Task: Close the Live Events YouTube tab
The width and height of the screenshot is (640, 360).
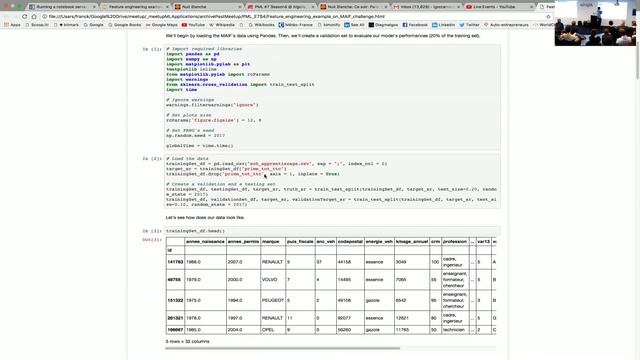Action: point(531,7)
